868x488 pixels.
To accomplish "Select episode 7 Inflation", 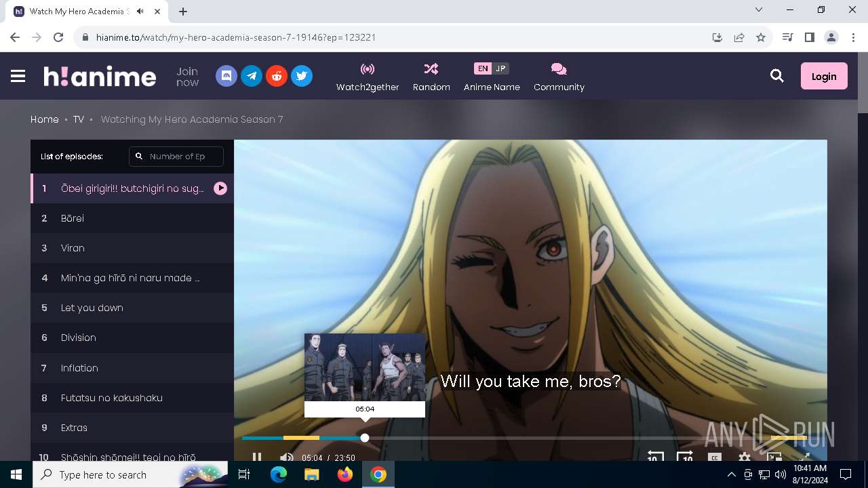I will [x=132, y=368].
